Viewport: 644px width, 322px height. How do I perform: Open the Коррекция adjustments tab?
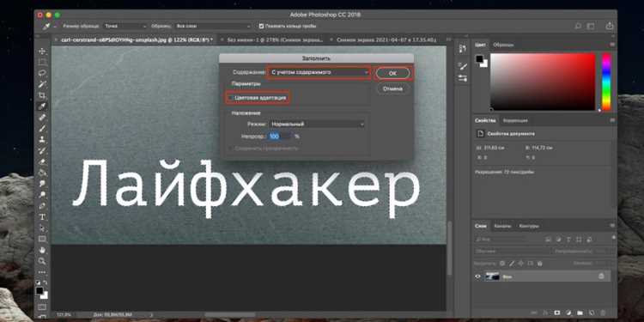(x=515, y=121)
